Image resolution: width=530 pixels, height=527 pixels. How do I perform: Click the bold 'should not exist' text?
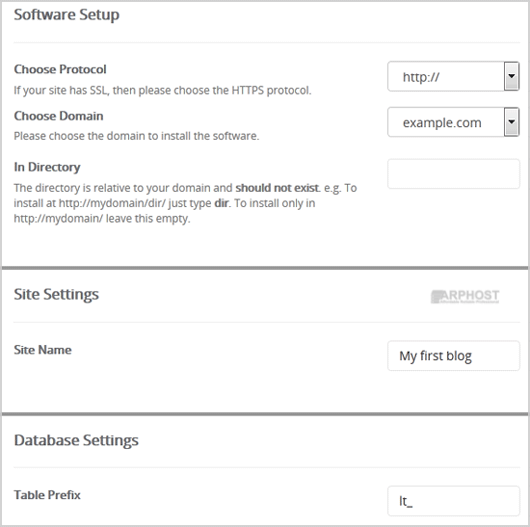point(277,188)
